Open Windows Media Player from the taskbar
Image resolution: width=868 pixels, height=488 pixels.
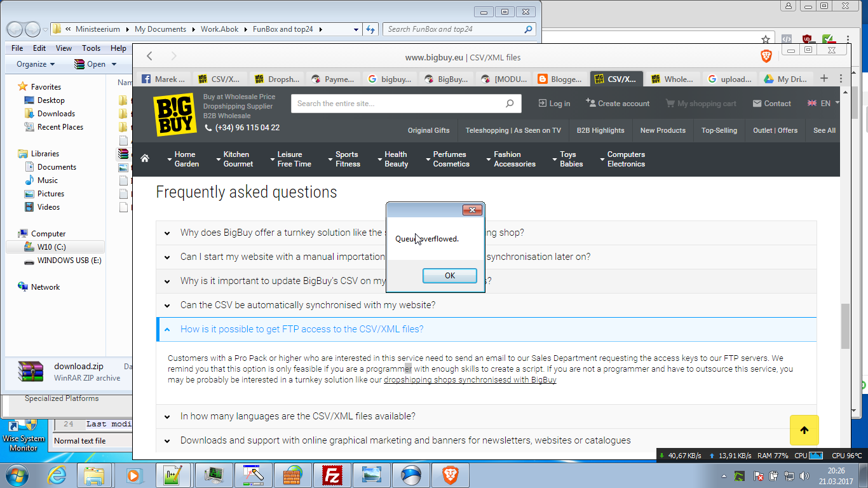click(x=133, y=475)
